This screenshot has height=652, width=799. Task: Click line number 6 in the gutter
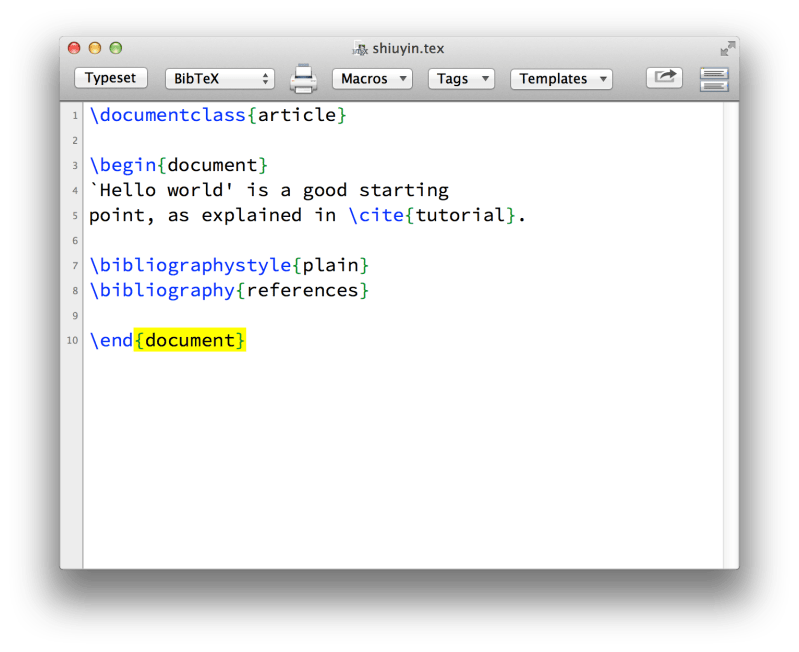click(x=75, y=240)
